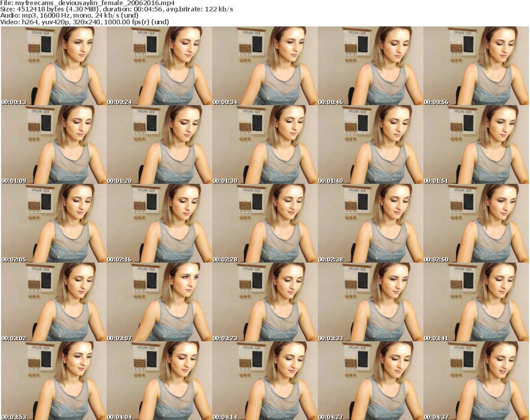The width and height of the screenshot is (530, 420).
Task: Open the final frame at 00:04:37
Action: point(476,381)
